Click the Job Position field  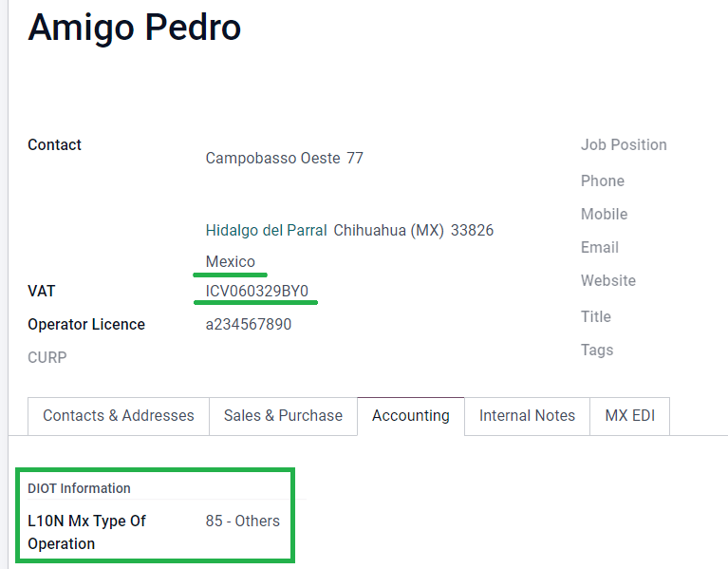pyautogui.click(x=624, y=144)
